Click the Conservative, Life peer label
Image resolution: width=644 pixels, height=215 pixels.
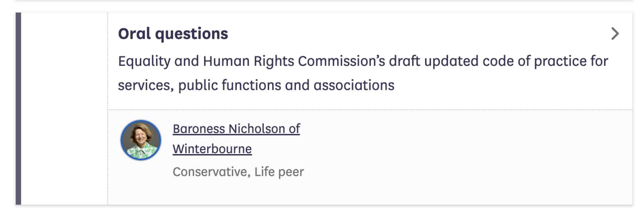(x=238, y=172)
